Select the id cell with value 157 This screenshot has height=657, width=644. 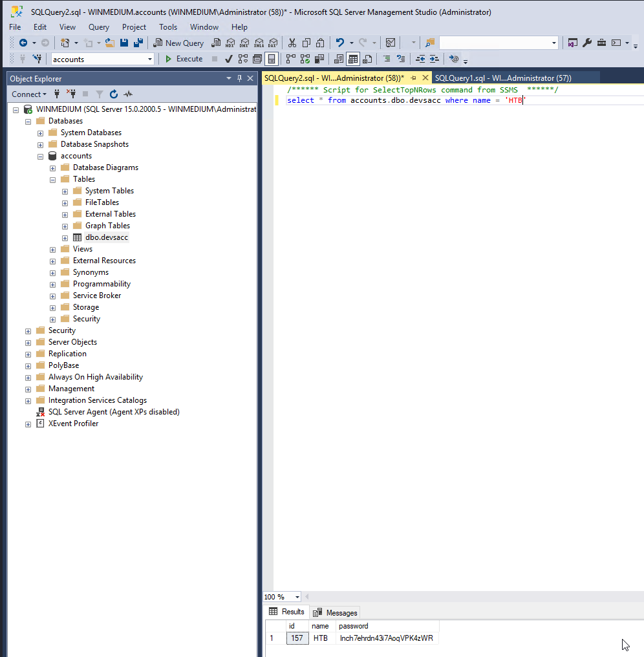[297, 638]
